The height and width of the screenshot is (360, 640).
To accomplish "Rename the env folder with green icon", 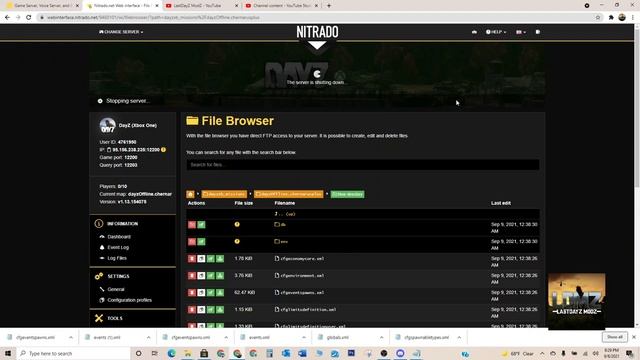I will pyautogui.click(x=201, y=242).
